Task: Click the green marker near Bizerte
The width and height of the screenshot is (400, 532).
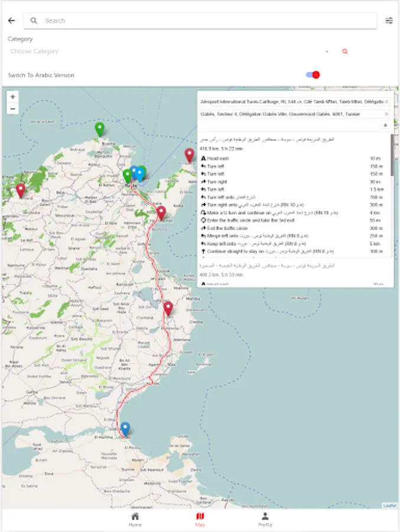Action: coord(99,129)
